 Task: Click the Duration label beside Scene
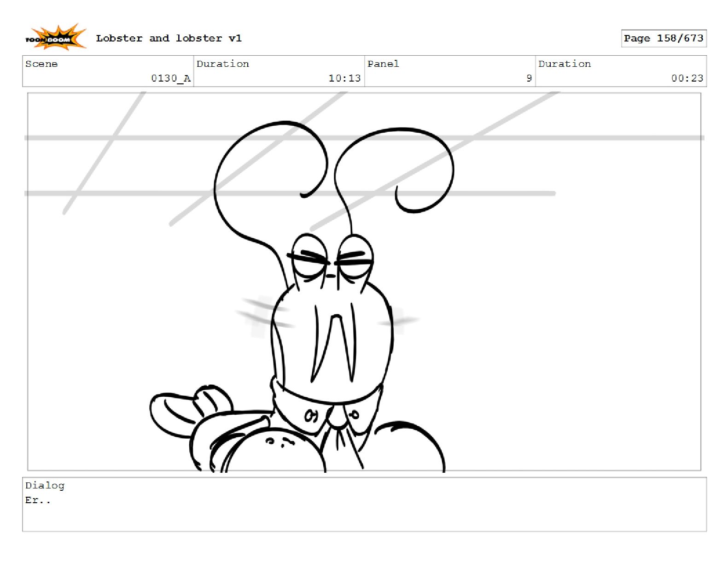(x=223, y=64)
